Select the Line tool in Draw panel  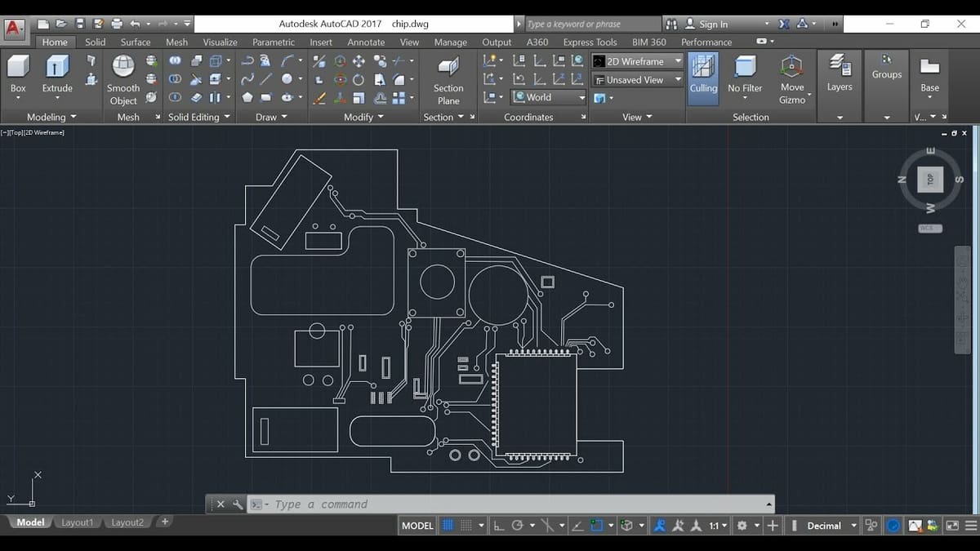click(x=266, y=79)
